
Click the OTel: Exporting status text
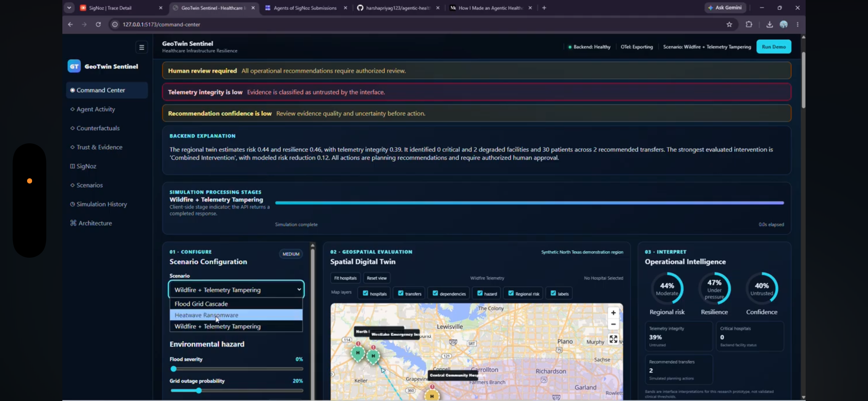636,47
